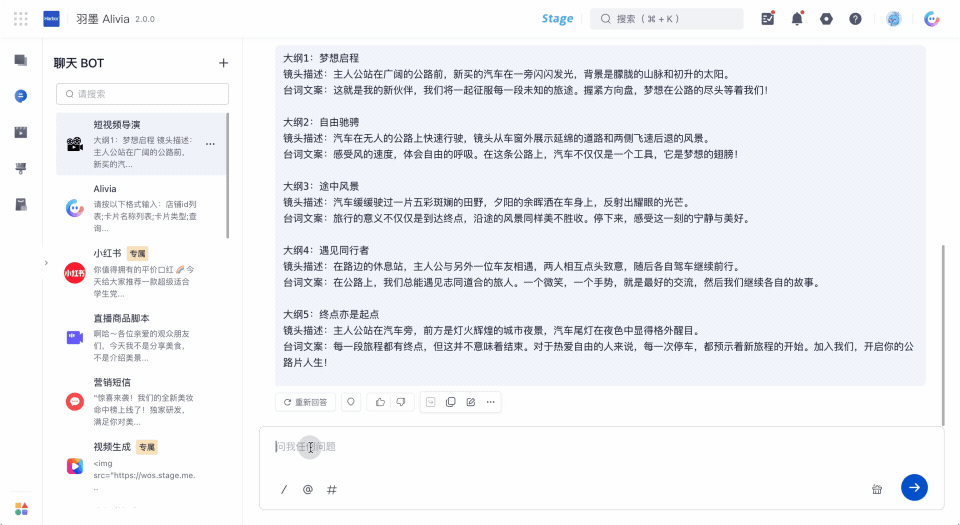Open the Alivia assistant icon in header
The width and height of the screenshot is (960, 525).
[x=932, y=19]
